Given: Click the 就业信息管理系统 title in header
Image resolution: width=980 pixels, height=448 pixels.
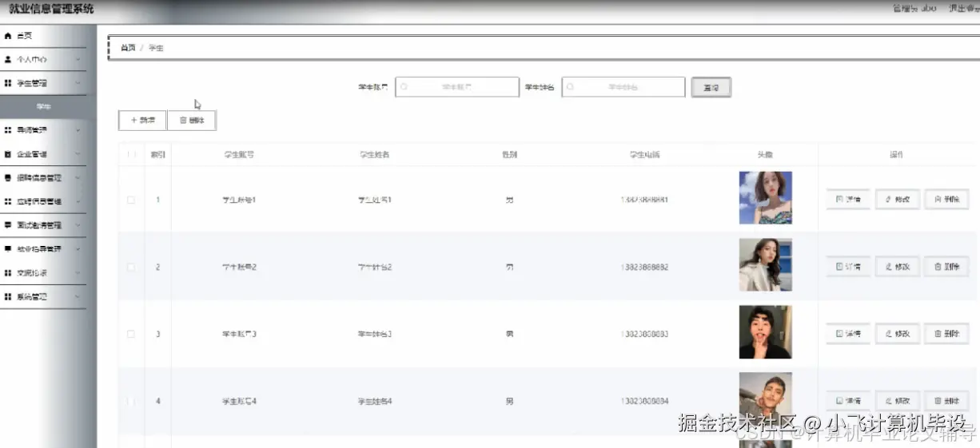Looking at the screenshot, I should click(x=51, y=9).
